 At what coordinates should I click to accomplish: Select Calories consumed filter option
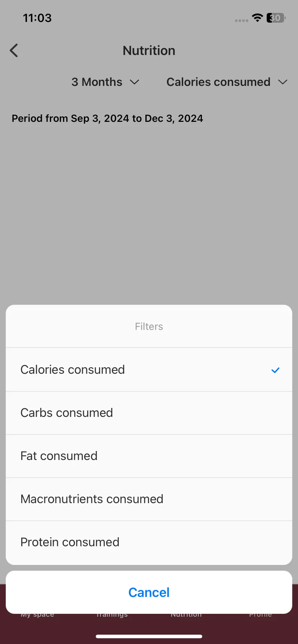coord(149,369)
